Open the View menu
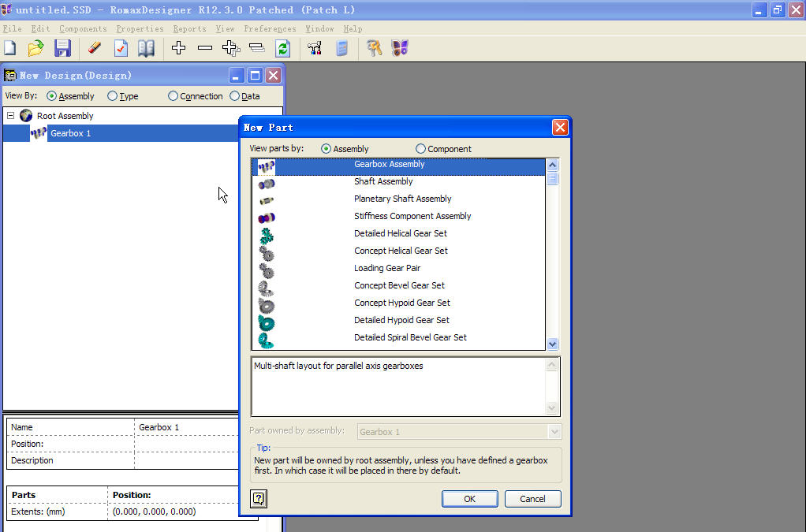The width and height of the screenshot is (806, 532). [225, 28]
